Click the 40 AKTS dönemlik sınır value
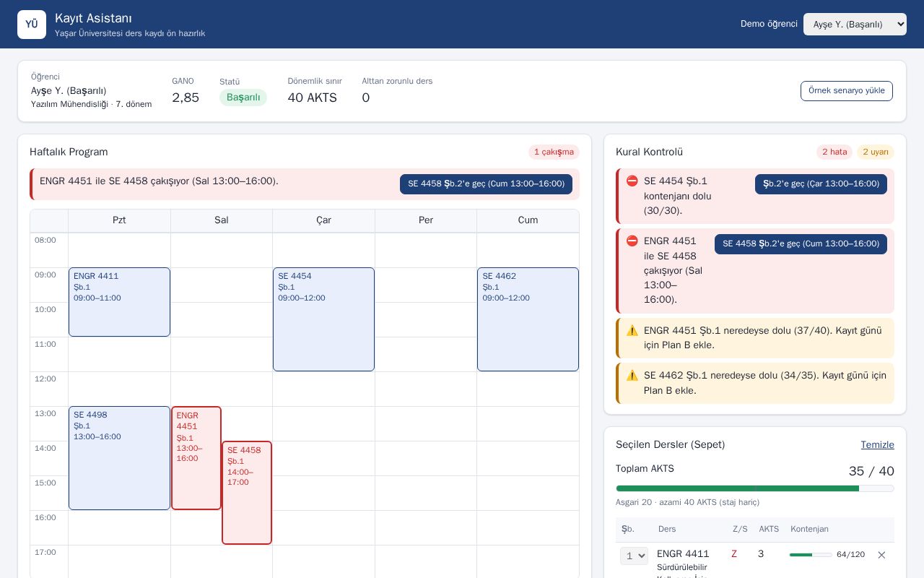This screenshot has height=578, width=924. (312, 98)
